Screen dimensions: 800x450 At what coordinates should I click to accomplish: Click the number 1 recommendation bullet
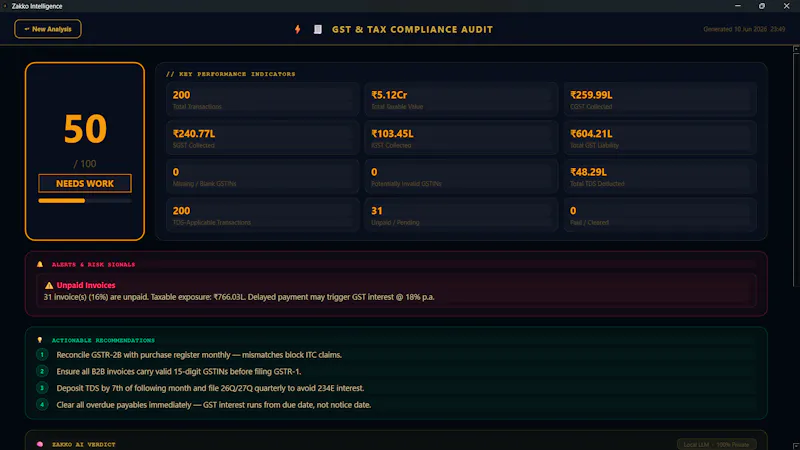tap(42, 354)
